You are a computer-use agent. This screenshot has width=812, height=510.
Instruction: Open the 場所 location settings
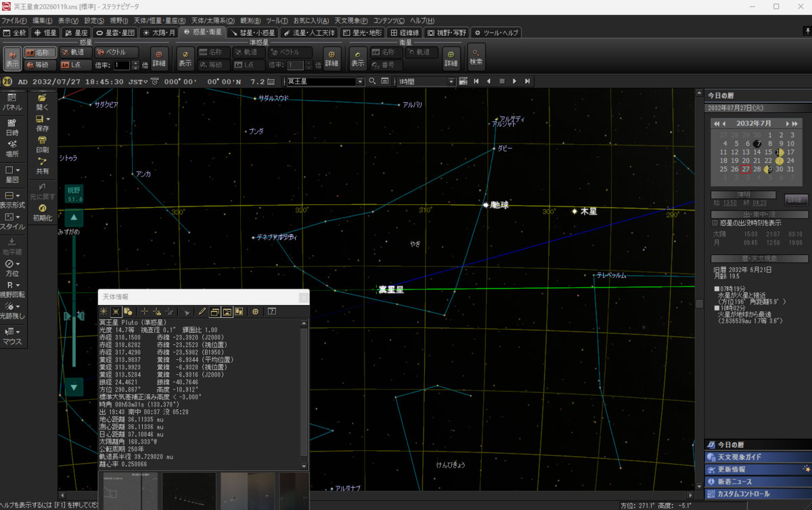[12, 149]
